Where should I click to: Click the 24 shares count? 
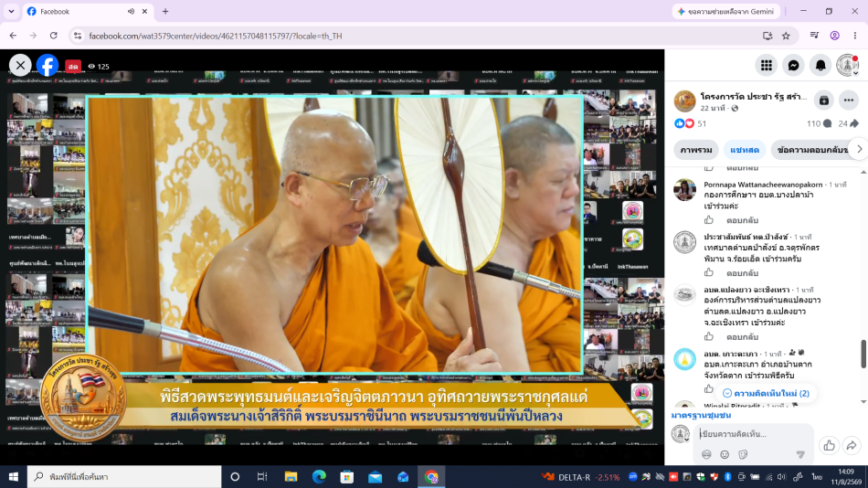(x=848, y=123)
